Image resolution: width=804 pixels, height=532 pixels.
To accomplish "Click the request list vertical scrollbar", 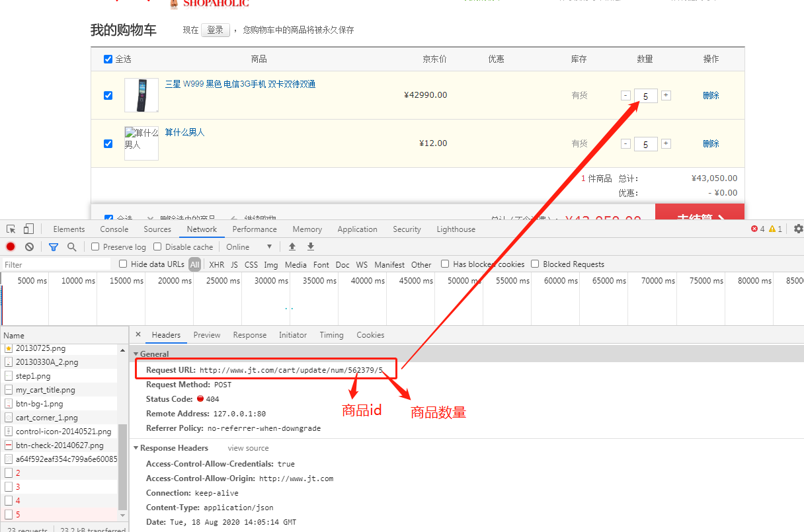I will point(122,466).
